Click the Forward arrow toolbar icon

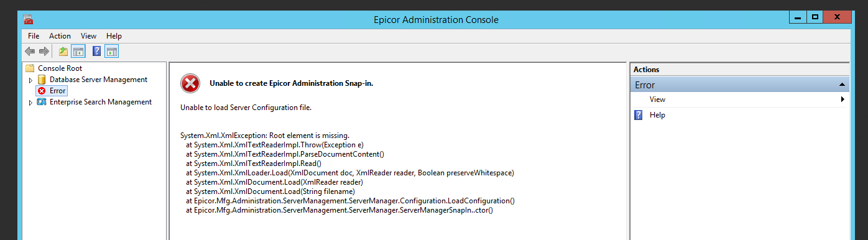pos(44,52)
